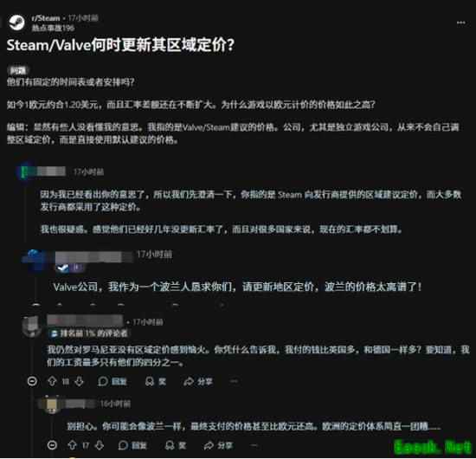Upvote the Romania pricing comment

pyautogui.click(x=52, y=381)
